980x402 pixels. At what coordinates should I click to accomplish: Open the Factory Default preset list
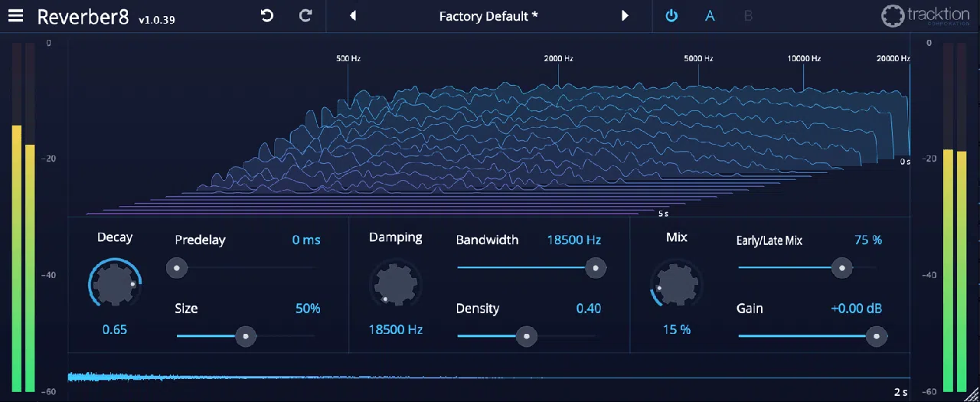pos(488,16)
